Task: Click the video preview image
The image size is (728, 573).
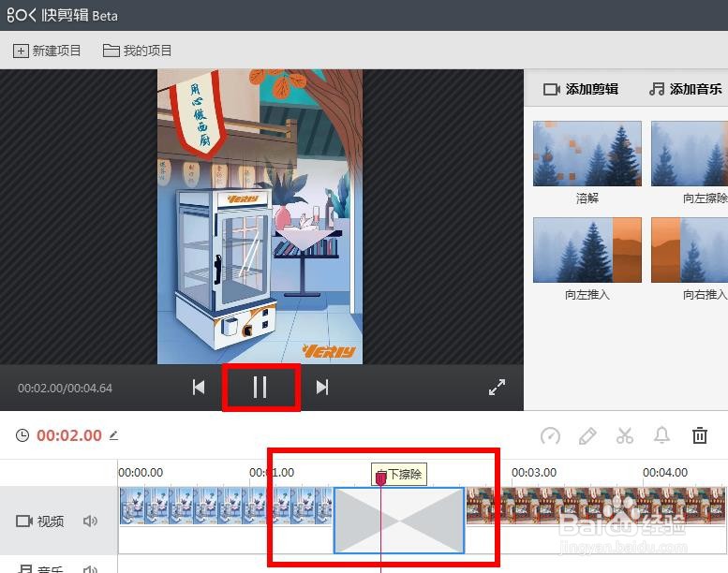Action: click(x=260, y=216)
